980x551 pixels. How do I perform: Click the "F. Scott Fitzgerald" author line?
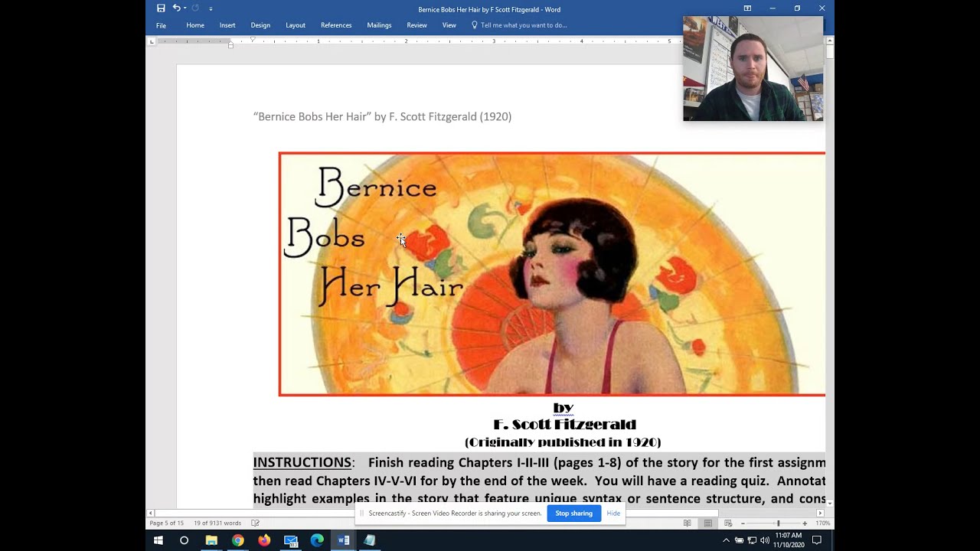coord(564,424)
